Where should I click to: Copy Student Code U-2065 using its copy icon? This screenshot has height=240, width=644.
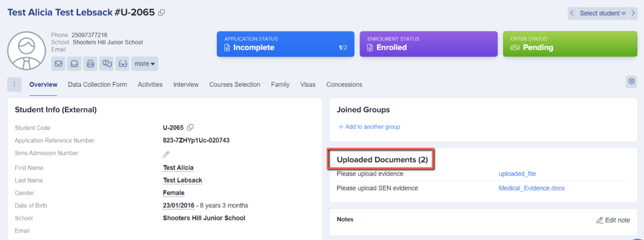click(x=190, y=128)
